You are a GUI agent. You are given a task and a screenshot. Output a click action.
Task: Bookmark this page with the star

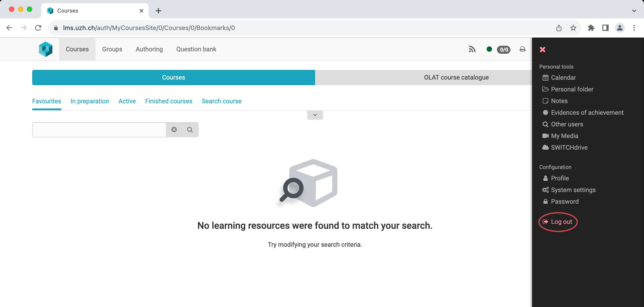coord(573,28)
